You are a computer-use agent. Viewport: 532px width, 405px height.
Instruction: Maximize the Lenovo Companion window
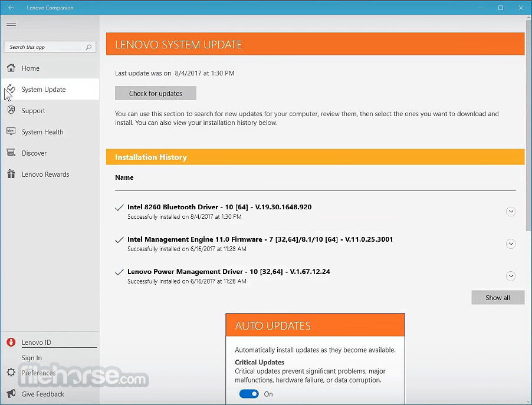click(x=501, y=8)
